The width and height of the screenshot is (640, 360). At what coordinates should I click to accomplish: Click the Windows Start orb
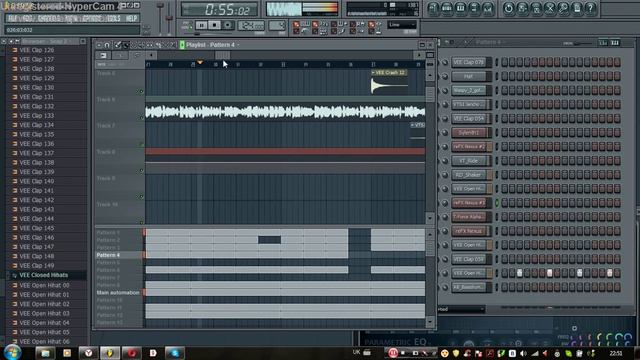[12, 352]
